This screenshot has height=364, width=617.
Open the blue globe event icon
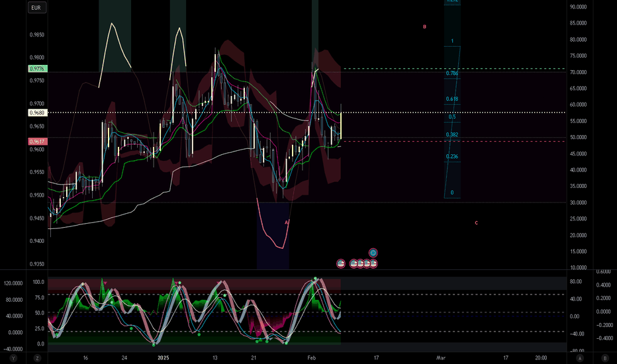[373, 253]
